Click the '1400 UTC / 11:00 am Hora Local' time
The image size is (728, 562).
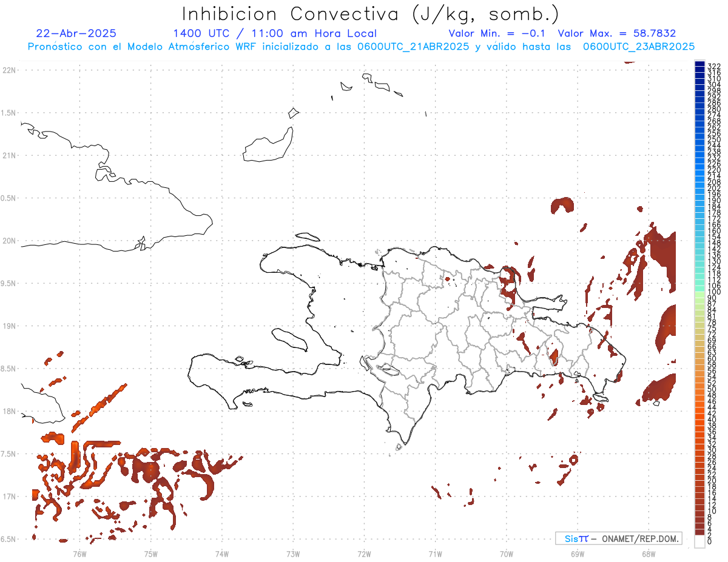pos(275,33)
